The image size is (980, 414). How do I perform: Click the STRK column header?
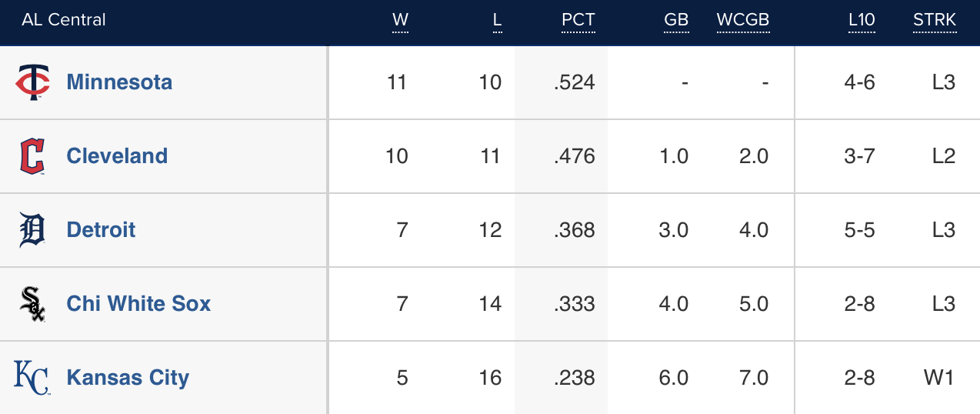934,20
